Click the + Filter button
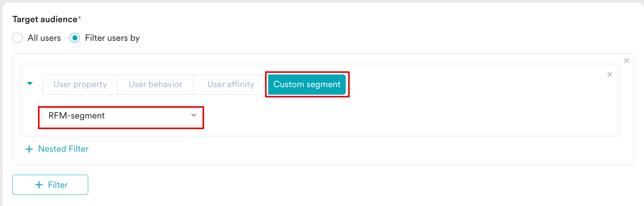Screen dimensions: 644x206 [50, 185]
